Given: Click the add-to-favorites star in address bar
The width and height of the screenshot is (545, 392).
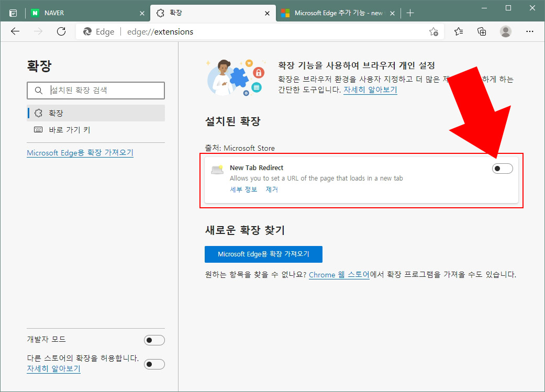Looking at the screenshot, I should coord(433,32).
